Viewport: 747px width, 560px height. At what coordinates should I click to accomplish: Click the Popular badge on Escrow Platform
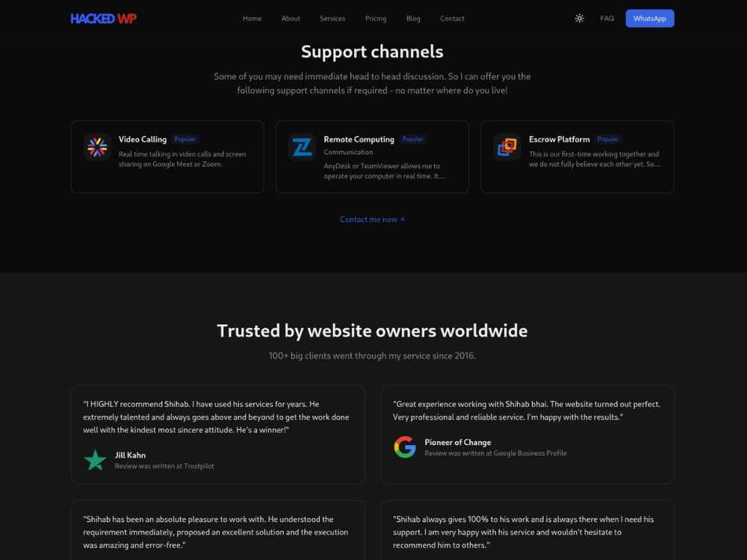(608, 139)
